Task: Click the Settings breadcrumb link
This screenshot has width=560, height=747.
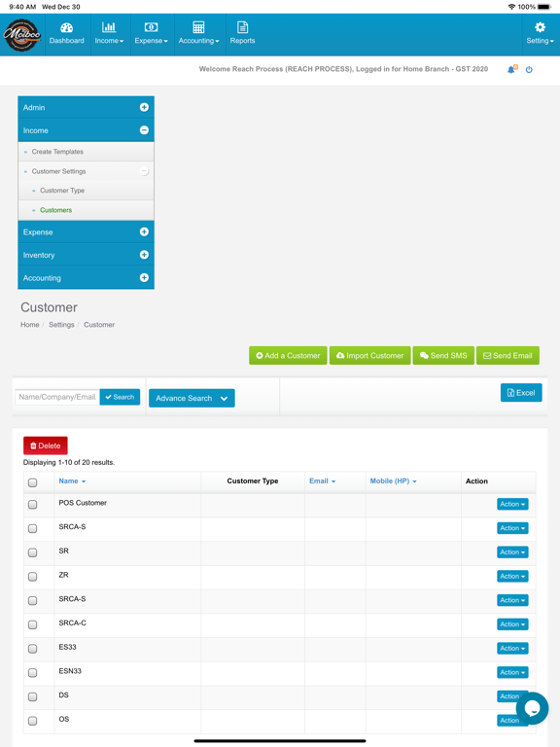Action: [x=61, y=325]
